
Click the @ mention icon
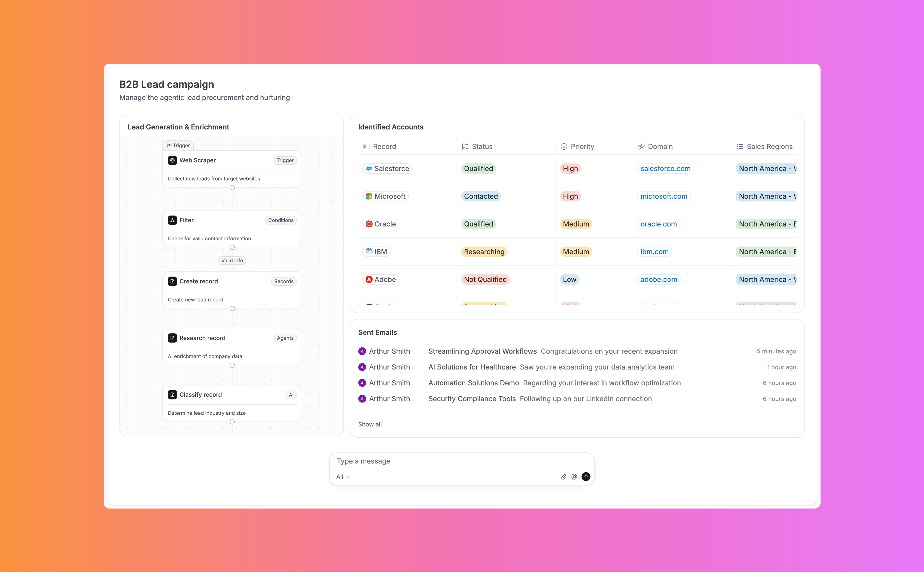pyautogui.click(x=574, y=477)
